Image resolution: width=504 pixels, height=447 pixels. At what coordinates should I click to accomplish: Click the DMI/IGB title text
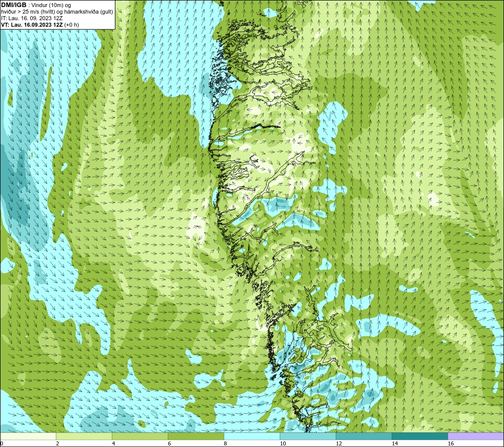point(14,5)
